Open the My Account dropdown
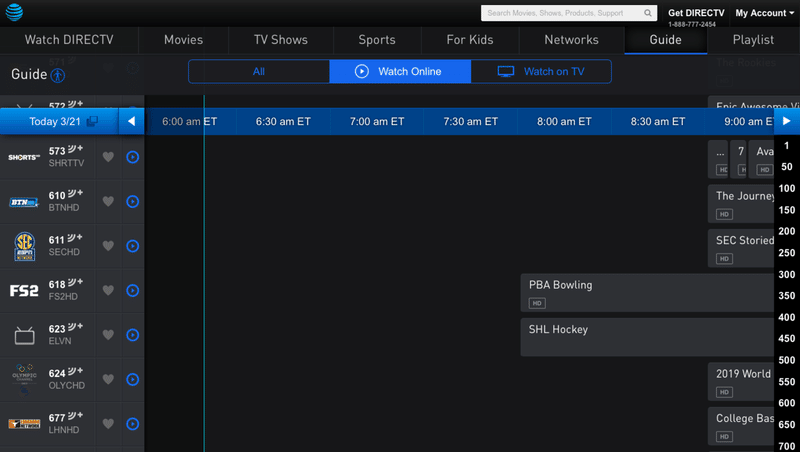The image size is (800, 452). pos(764,13)
